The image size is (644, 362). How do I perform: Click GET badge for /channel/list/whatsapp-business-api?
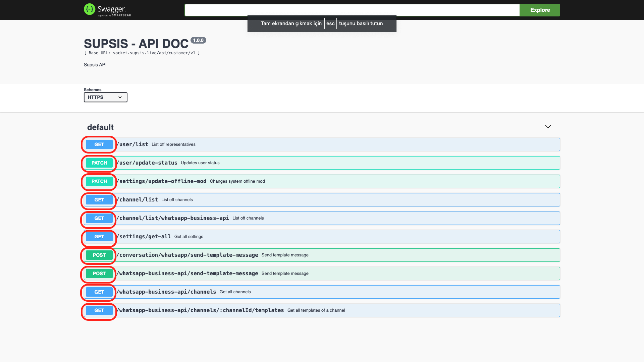99,218
